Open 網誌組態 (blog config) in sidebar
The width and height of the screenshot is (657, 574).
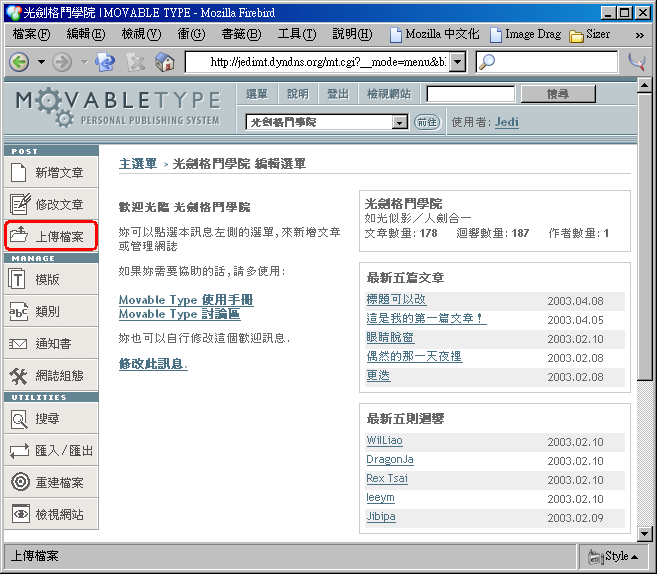click(51, 375)
